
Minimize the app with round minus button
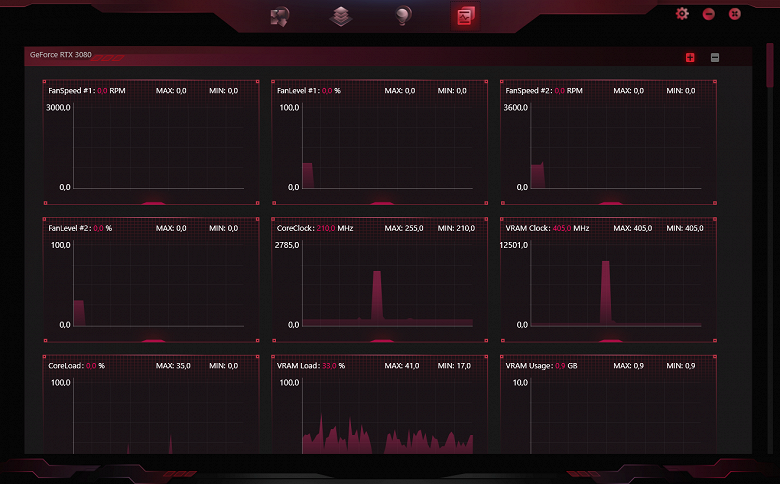tap(708, 14)
